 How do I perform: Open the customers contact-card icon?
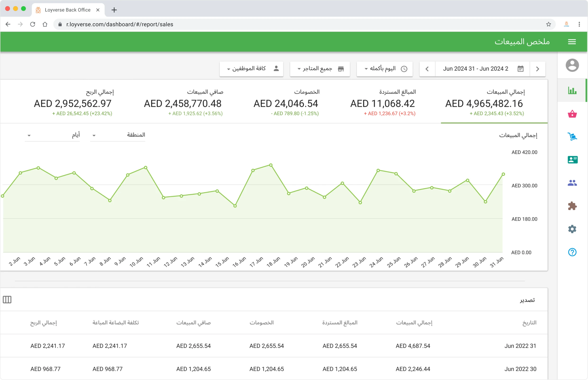pyautogui.click(x=572, y=160)
